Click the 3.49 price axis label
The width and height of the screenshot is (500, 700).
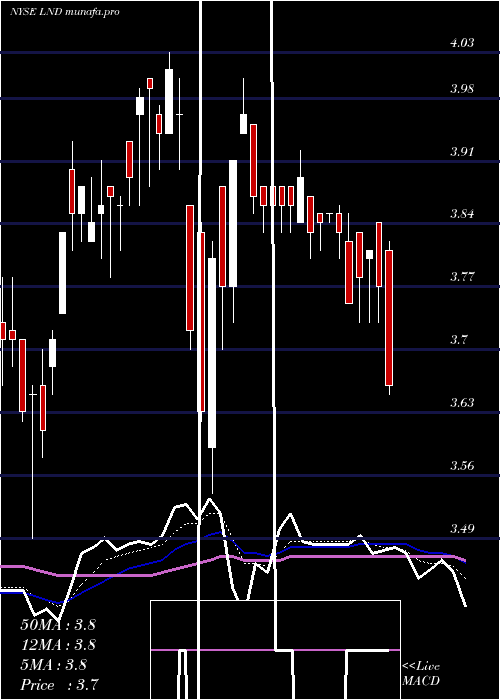[x=462, y=529]
